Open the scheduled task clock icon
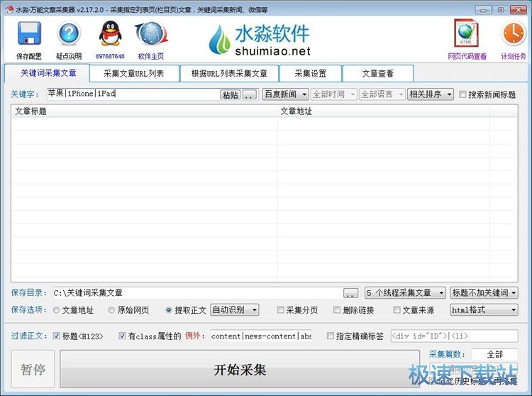 pyautogui.click(x=514, y=33)
